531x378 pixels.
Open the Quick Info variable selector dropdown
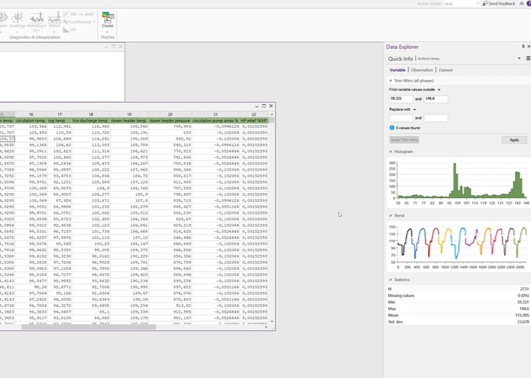pos(519,58)
